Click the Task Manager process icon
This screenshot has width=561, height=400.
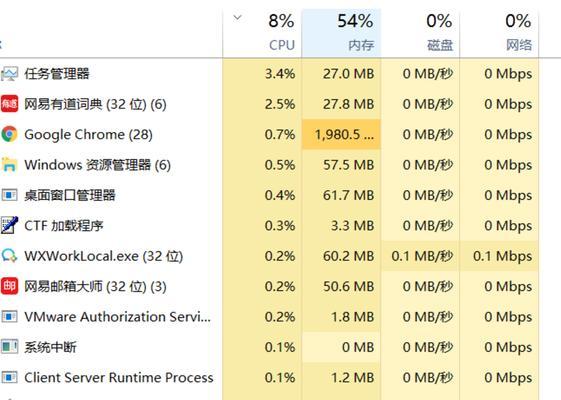click(x=9, y=74)
